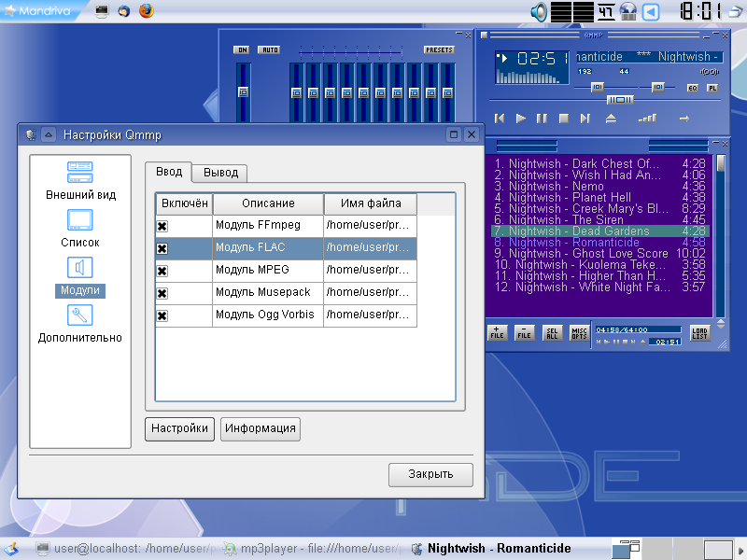Click the add file button in playlist
This screenshot has width=747, height=560.
498,333
